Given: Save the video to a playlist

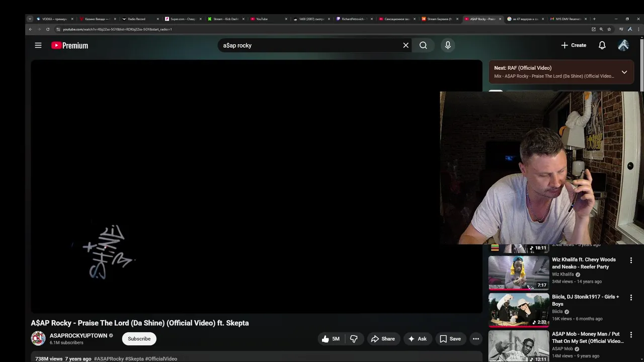Looking at the screenshot, I should click(450, 339).
